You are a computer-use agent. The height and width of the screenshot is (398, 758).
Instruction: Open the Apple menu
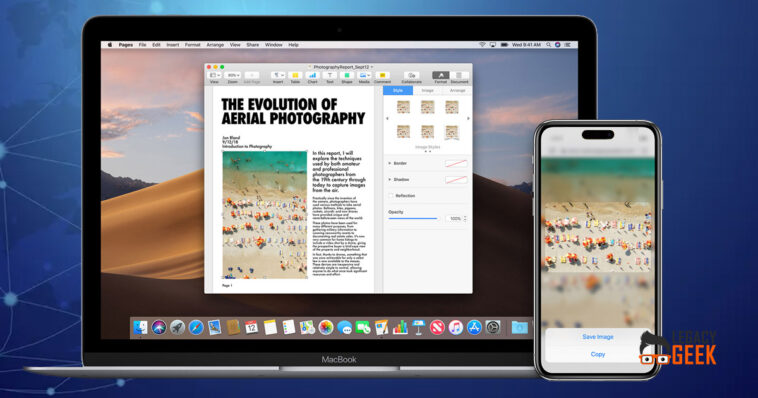point(110,44)
